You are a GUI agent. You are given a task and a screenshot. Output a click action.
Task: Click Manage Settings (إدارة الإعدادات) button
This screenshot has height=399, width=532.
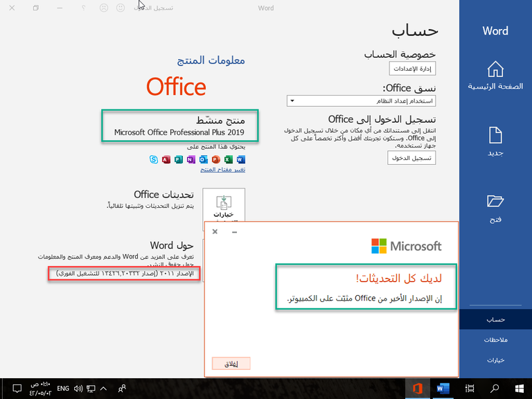click(x=412, y=69)
